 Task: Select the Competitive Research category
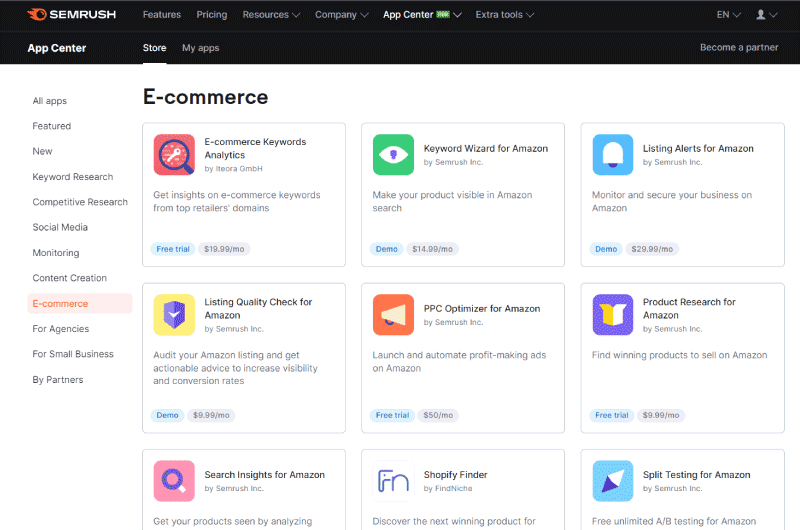tap(80, 202)
